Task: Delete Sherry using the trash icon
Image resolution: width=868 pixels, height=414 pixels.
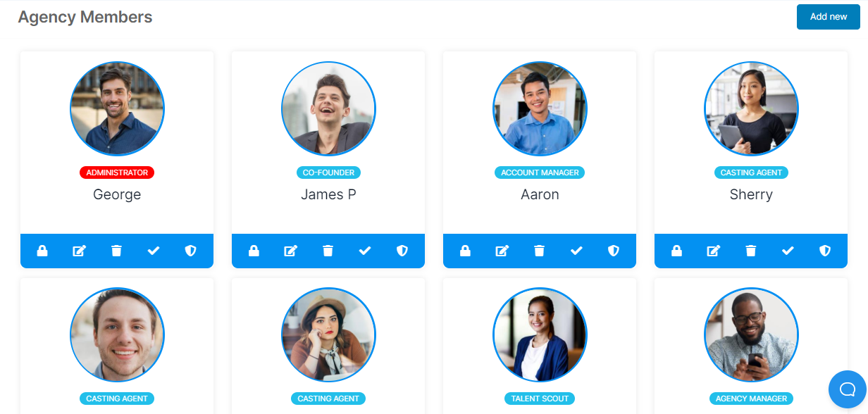Action: click(x=751, y=251)
